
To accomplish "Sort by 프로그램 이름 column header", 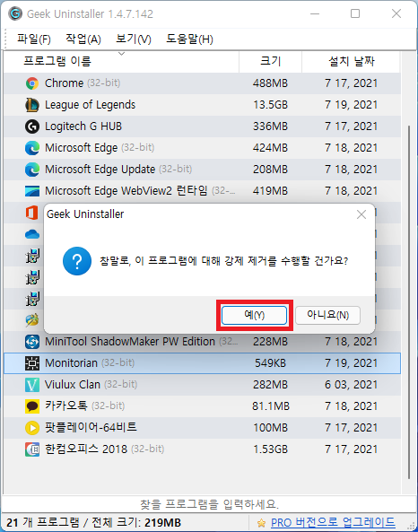I will (121, 61).
